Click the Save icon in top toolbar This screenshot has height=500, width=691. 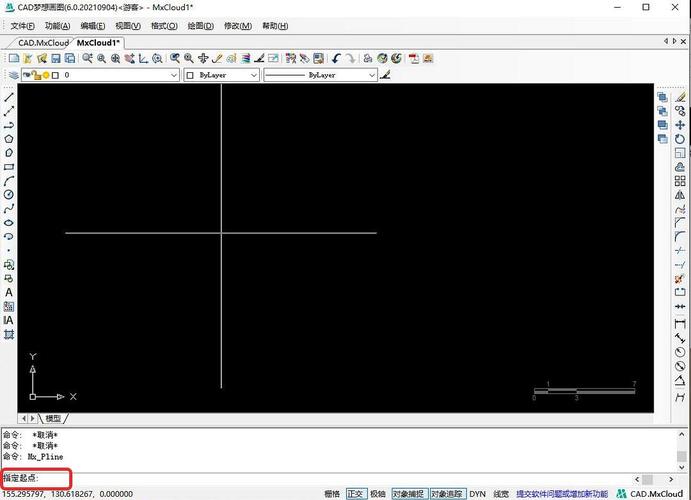click(56, 59)
